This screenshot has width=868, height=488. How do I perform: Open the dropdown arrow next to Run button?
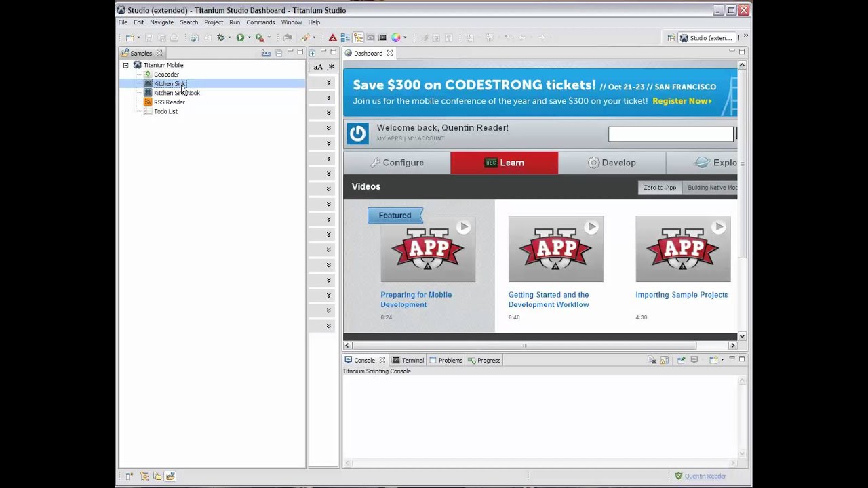(249, 38)
